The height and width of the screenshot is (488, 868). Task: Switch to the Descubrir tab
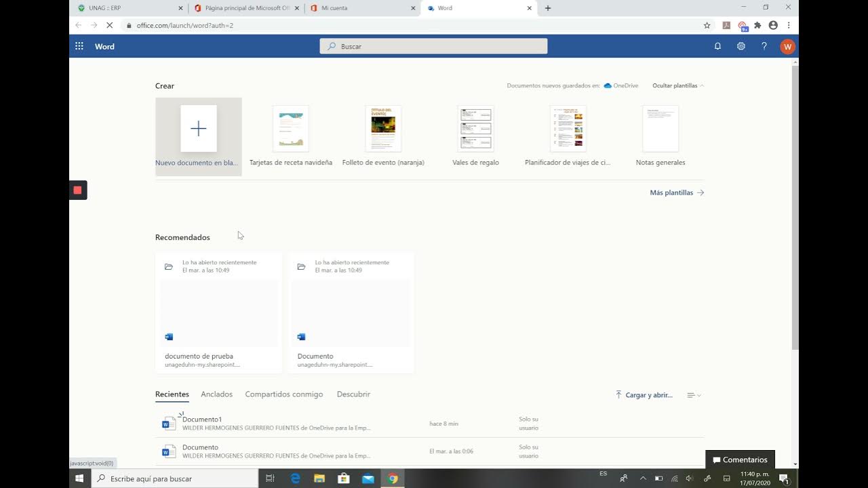click(353, 394)
